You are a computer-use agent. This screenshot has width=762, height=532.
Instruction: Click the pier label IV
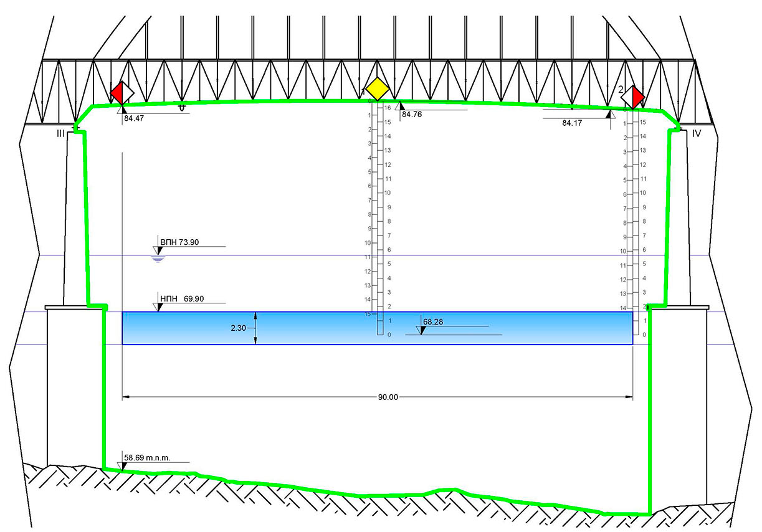[696, 133]
